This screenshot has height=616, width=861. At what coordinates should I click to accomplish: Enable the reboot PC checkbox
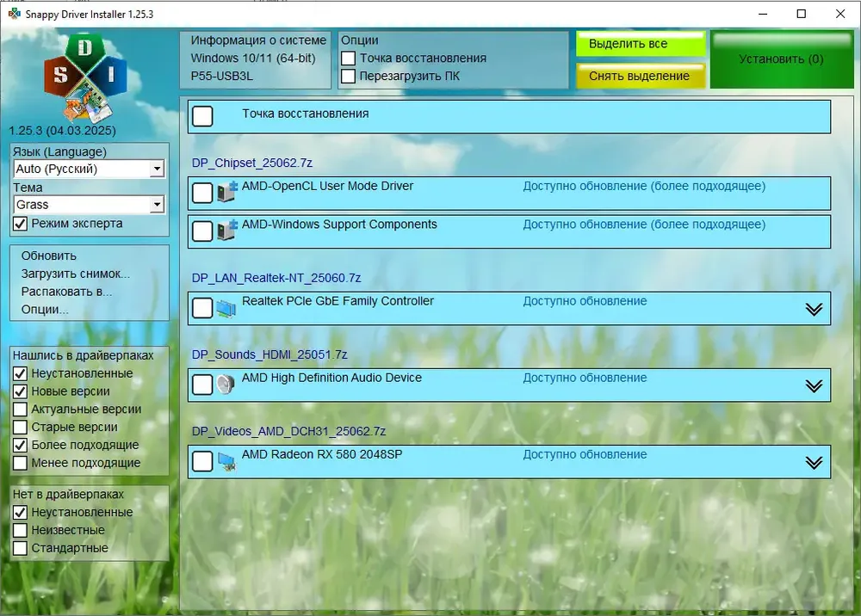[x=349, y=77]
